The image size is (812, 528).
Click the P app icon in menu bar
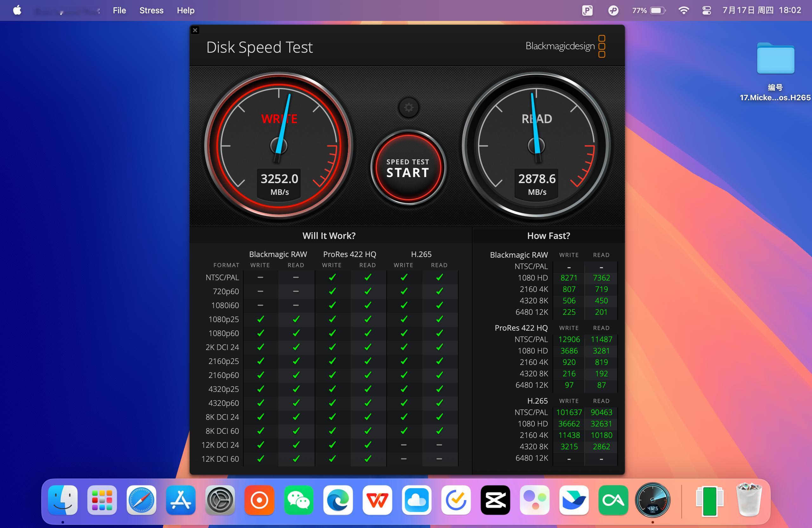(587, 10)
